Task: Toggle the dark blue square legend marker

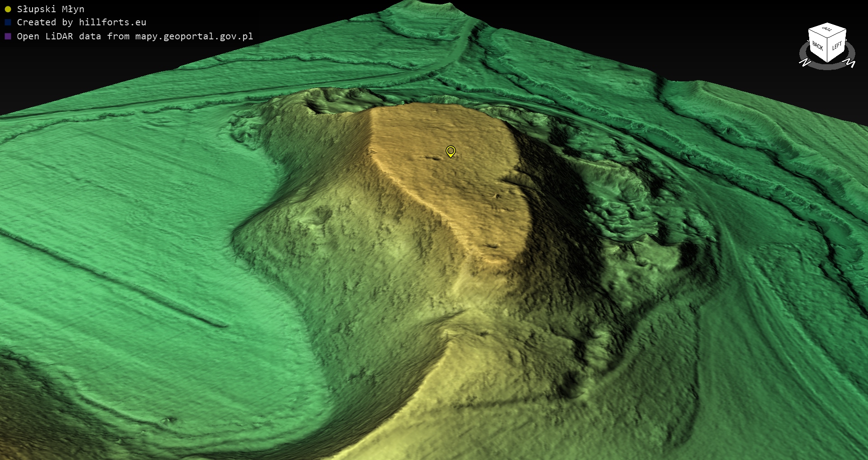Action: [8, 23]
